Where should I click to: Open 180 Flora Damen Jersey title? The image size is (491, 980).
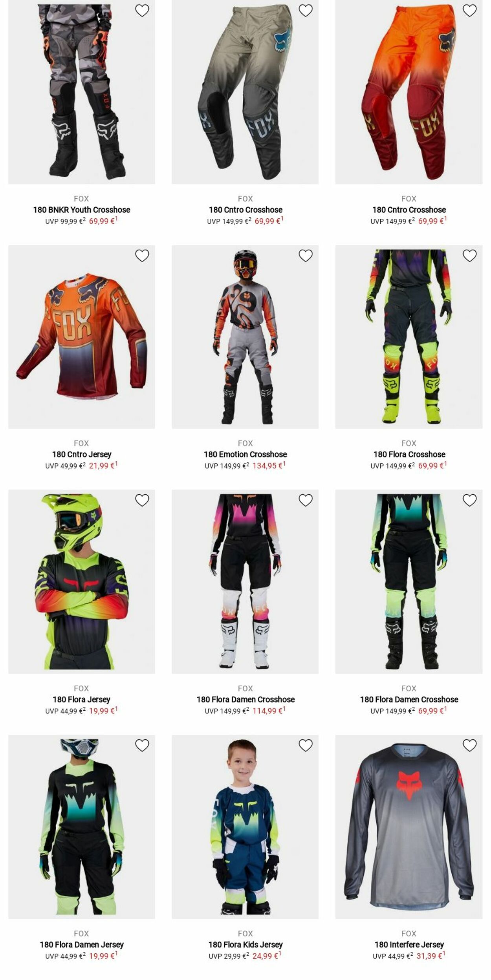(82, 944)
